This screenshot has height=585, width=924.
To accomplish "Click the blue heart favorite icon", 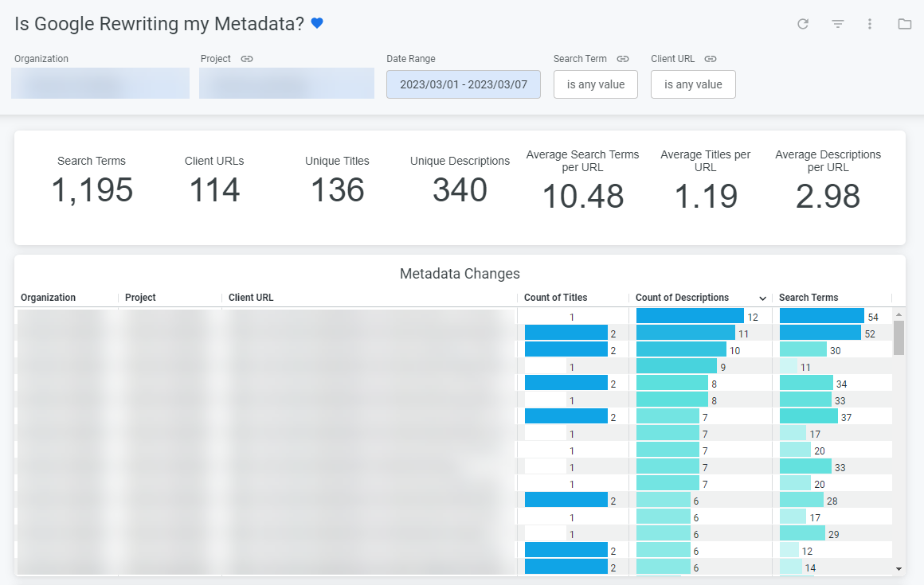I will tap(317, 24).
